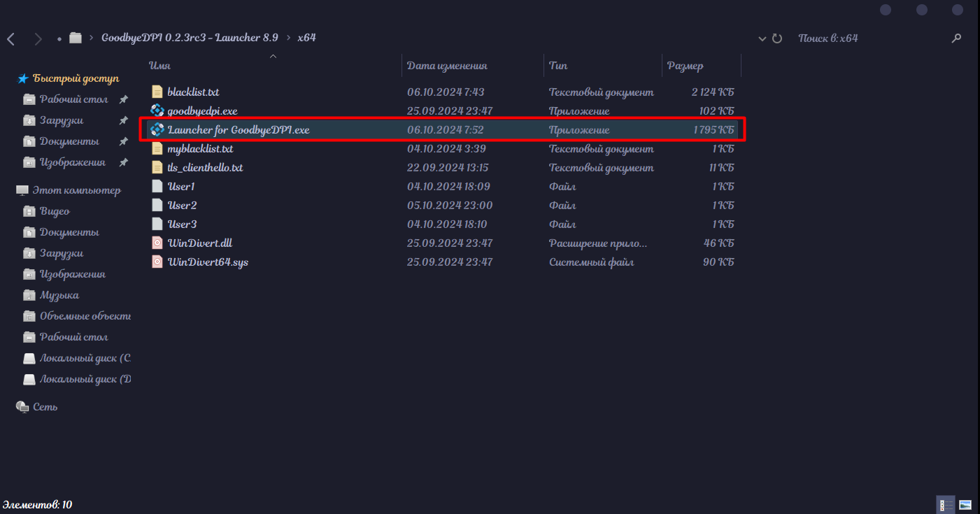Click the refresh icon beside address bar

point(776,38)
